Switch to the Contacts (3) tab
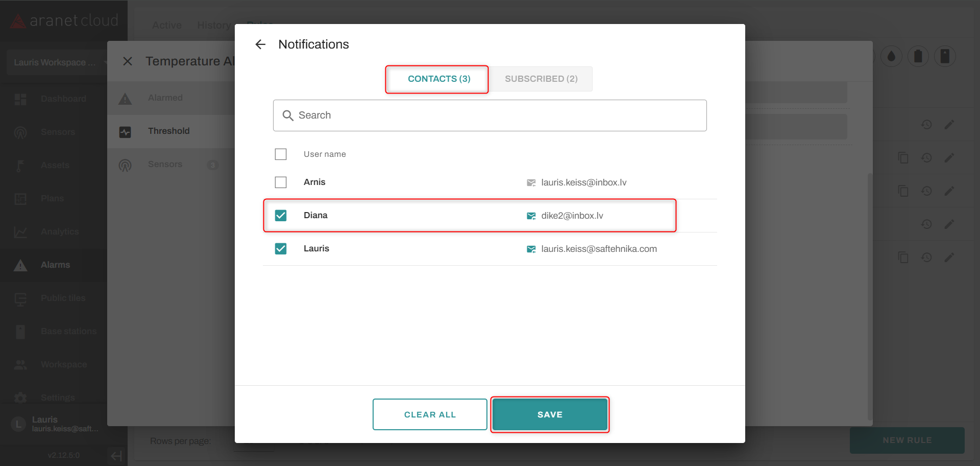Screen dimensions: 980x466 point(438,79)
